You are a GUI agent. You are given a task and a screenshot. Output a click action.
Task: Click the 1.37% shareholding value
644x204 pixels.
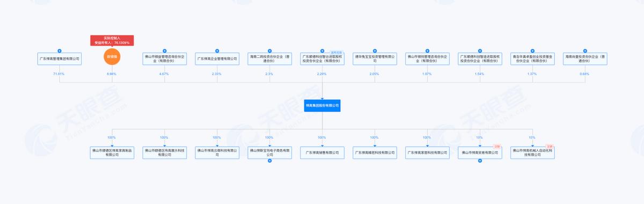coord(532,74)
